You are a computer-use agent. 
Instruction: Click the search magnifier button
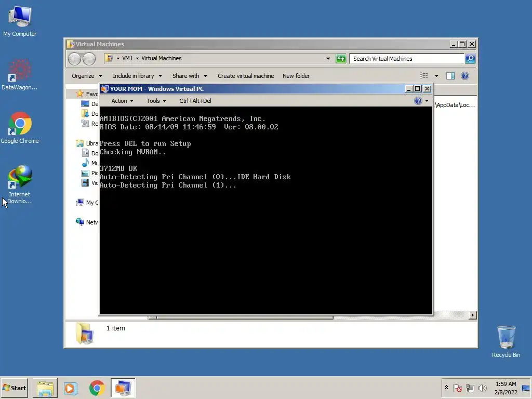(x=470, y=59)
